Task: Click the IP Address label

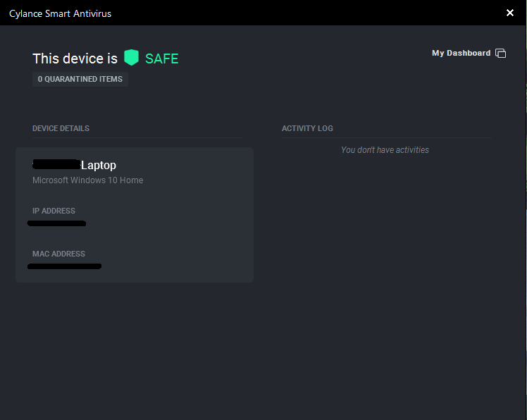Action: [x=54, y=211]
